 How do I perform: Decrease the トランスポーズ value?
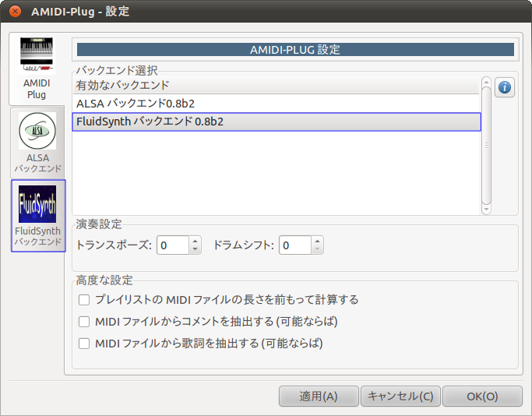coord(195,249)
